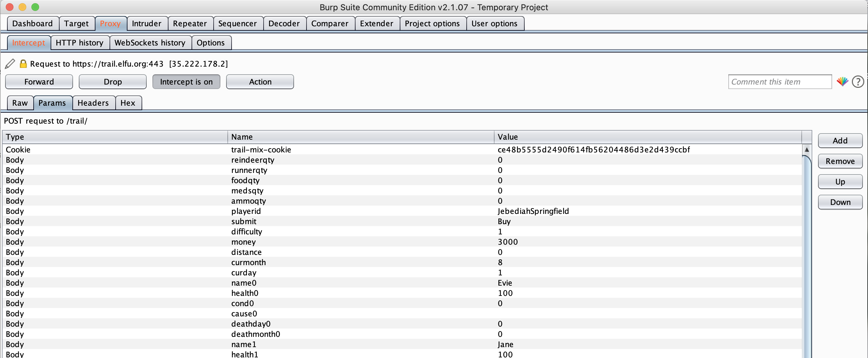
Task: Select the distance parameter row
Action: 402,252
